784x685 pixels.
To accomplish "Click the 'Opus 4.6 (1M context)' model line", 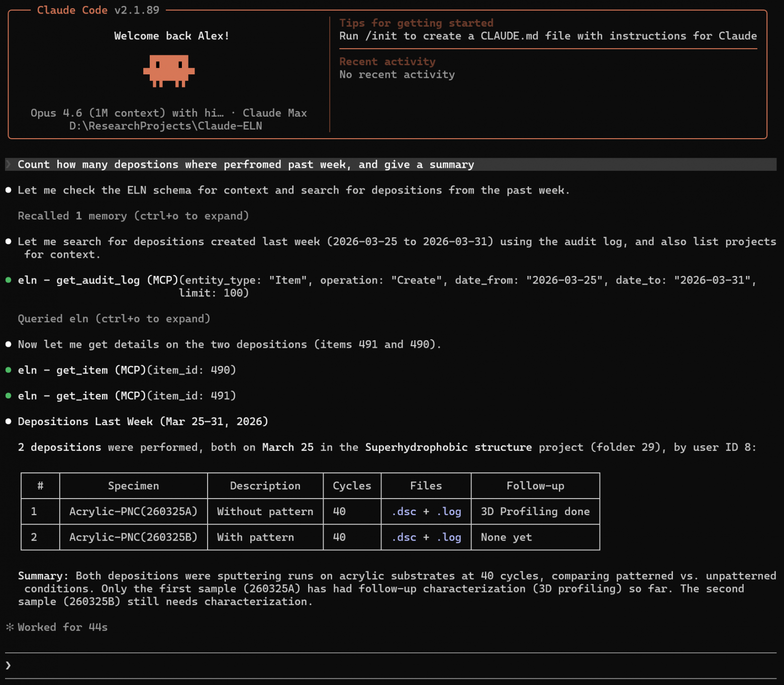I will 127,113.
